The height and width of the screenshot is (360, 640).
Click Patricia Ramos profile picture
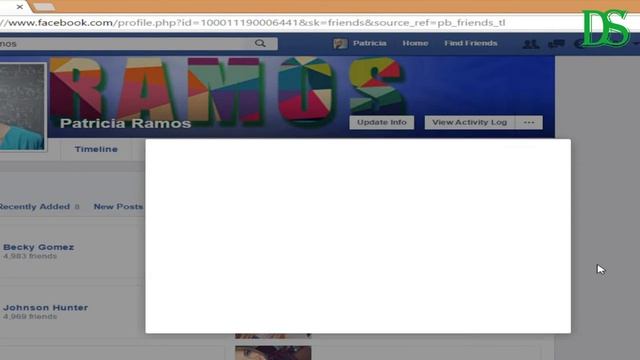[x=22, y=107]
